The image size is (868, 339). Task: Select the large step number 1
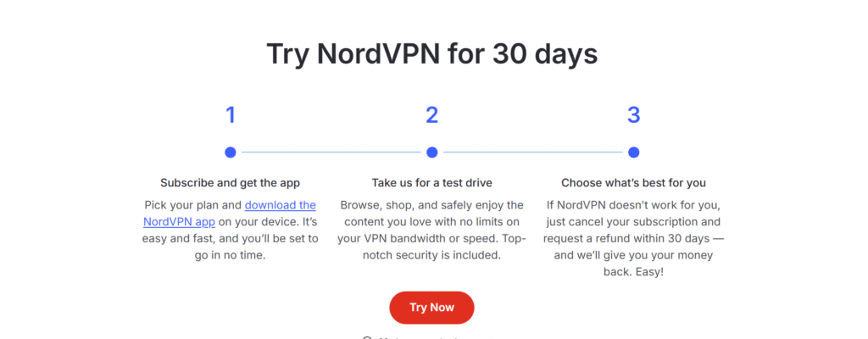231,115
